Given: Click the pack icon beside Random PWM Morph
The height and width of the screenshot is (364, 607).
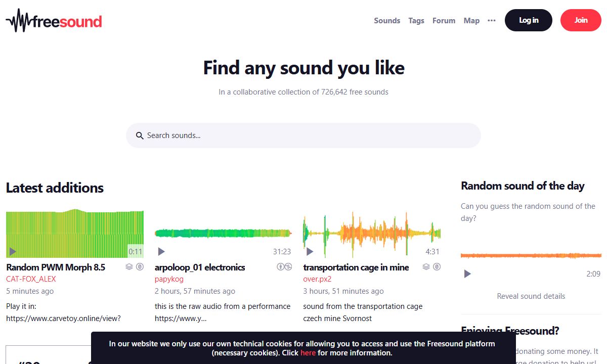Looking at the screenshot, I should [x=129, y=267].
